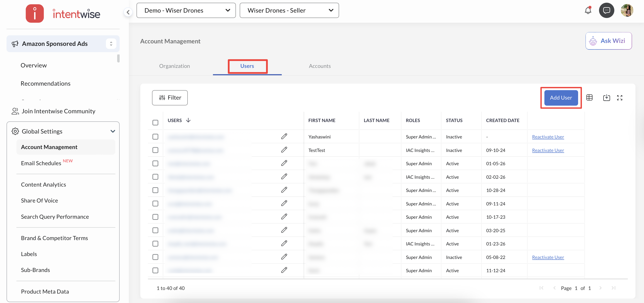Screen dimensions: 644x303
Task: Open Demo - Wiser Drones dropdown
Action: 186,11
